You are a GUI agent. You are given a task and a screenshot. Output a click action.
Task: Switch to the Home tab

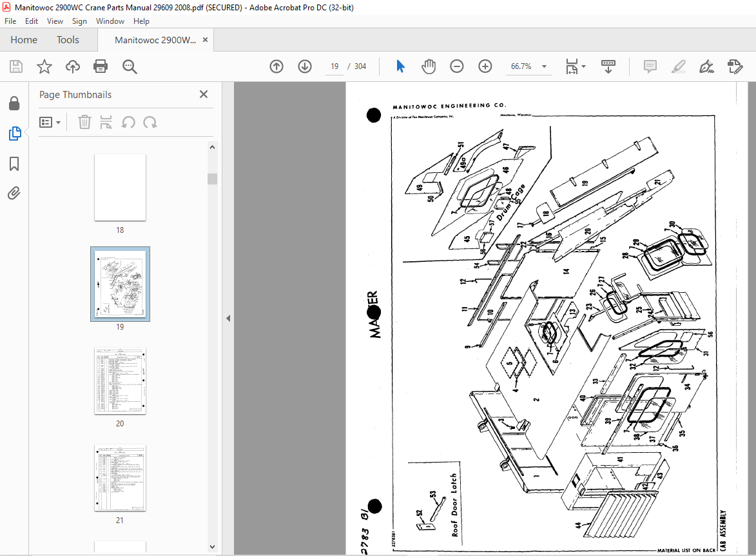click(24, 40)
